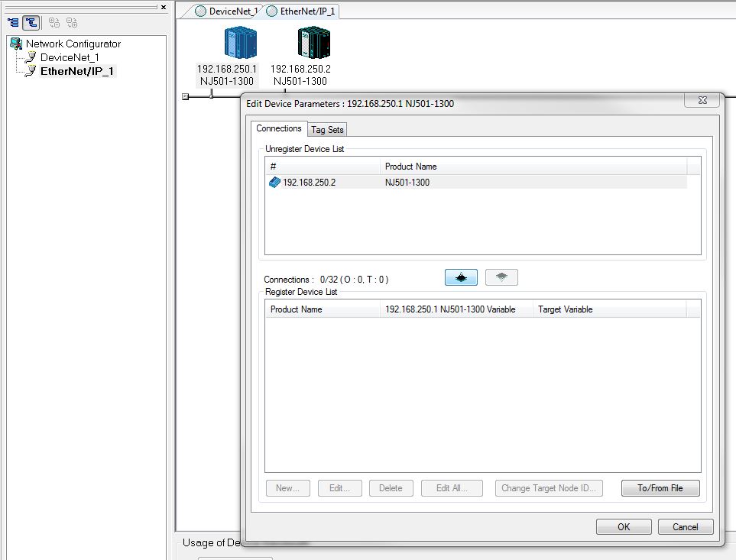Image resolution: width=736 pixels, height=560 pixels.
Task: Click the Network Configurator root icon
Action: 17,44
